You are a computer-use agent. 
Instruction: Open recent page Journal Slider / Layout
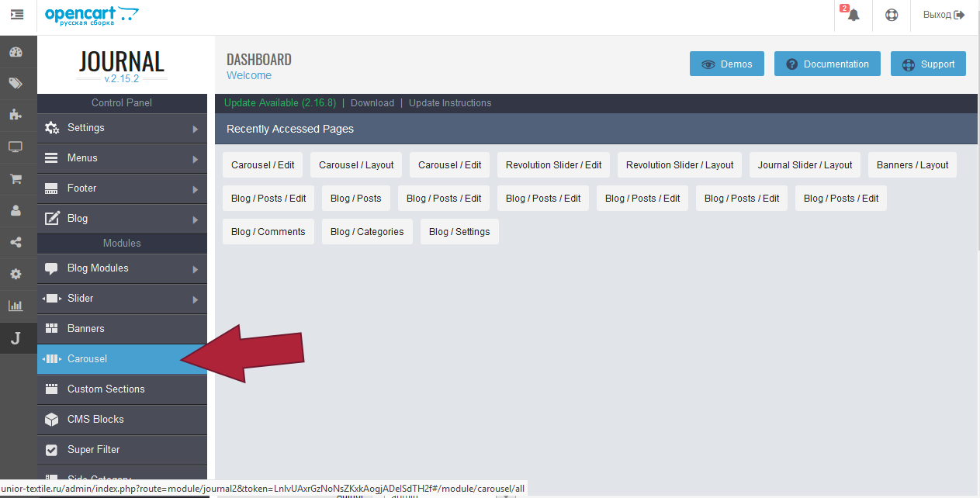pyautogui.click(x=805, y=165)
